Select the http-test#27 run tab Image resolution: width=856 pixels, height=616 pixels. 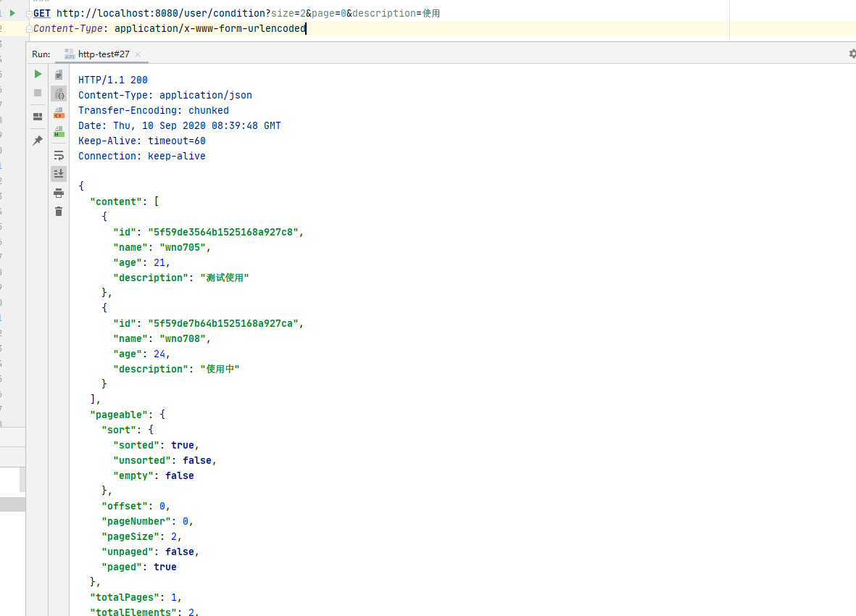click(x=102, y=54)
